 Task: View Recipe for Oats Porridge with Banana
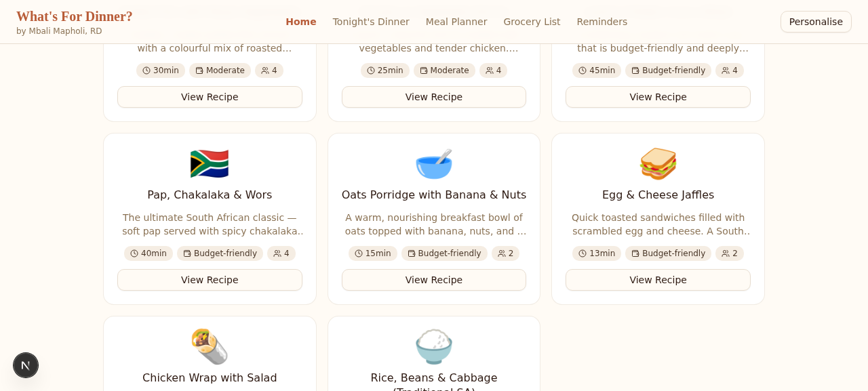click(434, 280)
